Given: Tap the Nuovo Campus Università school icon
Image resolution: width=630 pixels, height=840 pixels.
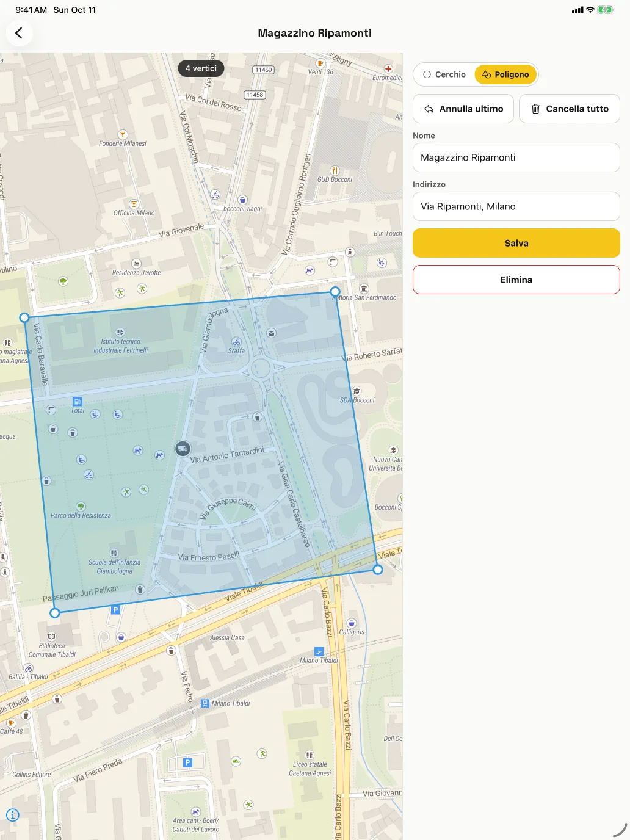Looking at the screenshot, I should click(x=393, y=451).
